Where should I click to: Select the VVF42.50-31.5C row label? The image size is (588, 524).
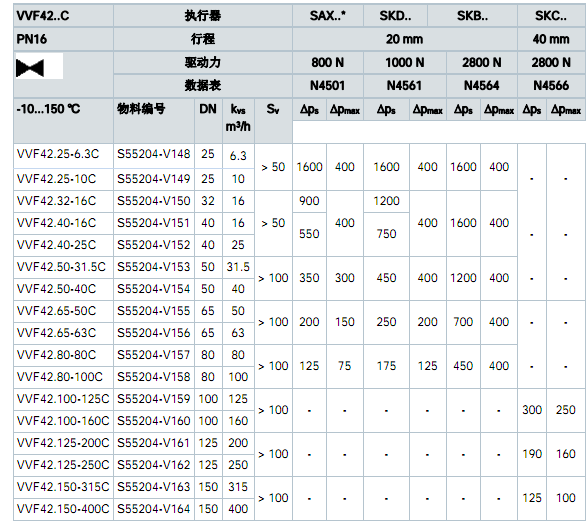(63, 267)
